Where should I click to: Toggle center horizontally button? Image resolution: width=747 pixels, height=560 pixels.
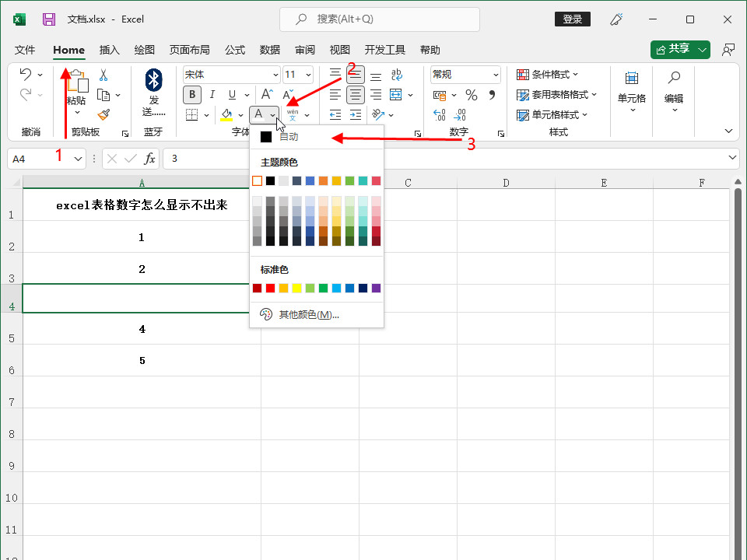[x=356, y=94]
